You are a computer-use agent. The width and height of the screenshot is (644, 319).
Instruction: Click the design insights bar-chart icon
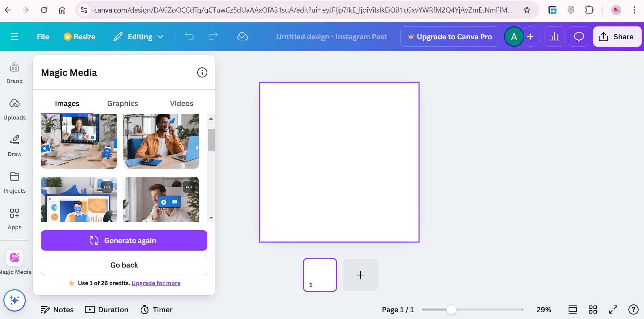click(x=554, y=37)
